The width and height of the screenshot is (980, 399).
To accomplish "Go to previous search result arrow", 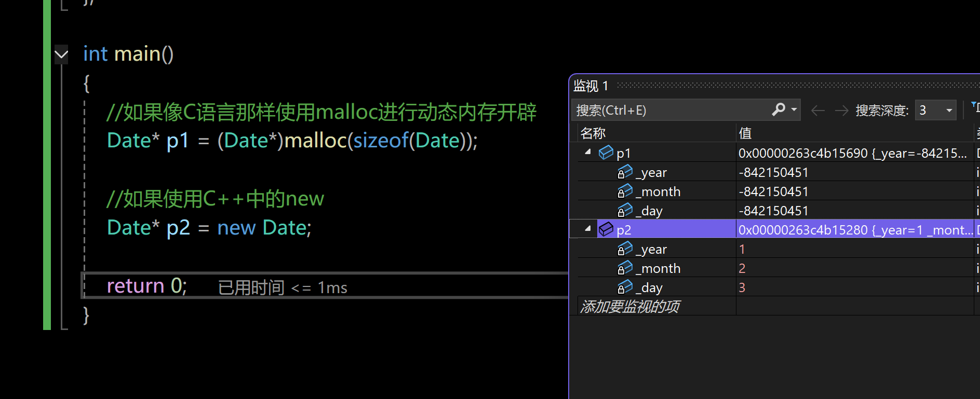I will [818, 111].
